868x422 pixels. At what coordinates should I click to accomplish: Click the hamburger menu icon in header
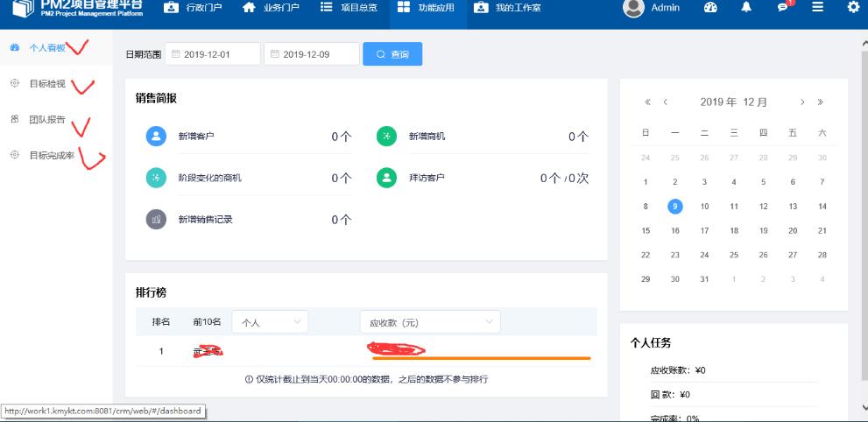817,8
